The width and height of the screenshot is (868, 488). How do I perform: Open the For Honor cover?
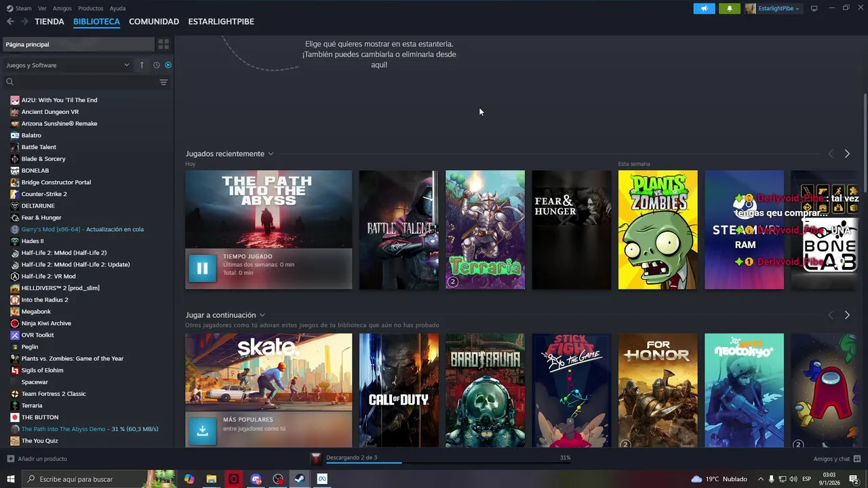coord(658,390)
